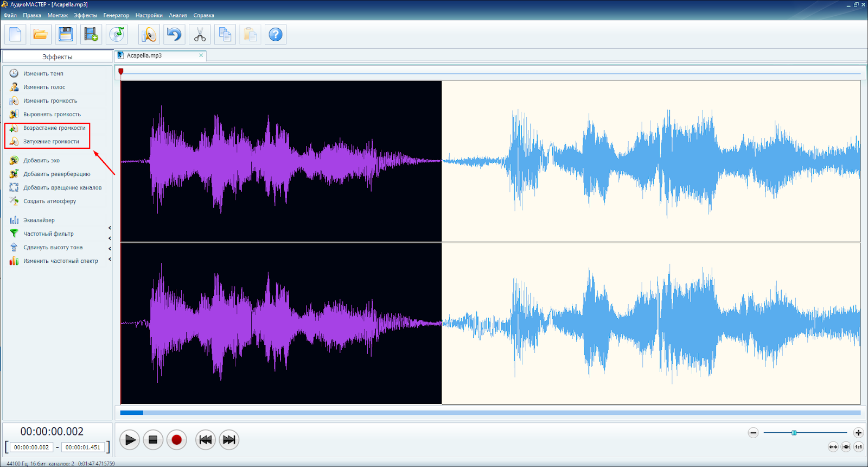Choose Изменить голос effect

(x=44, y=87)
